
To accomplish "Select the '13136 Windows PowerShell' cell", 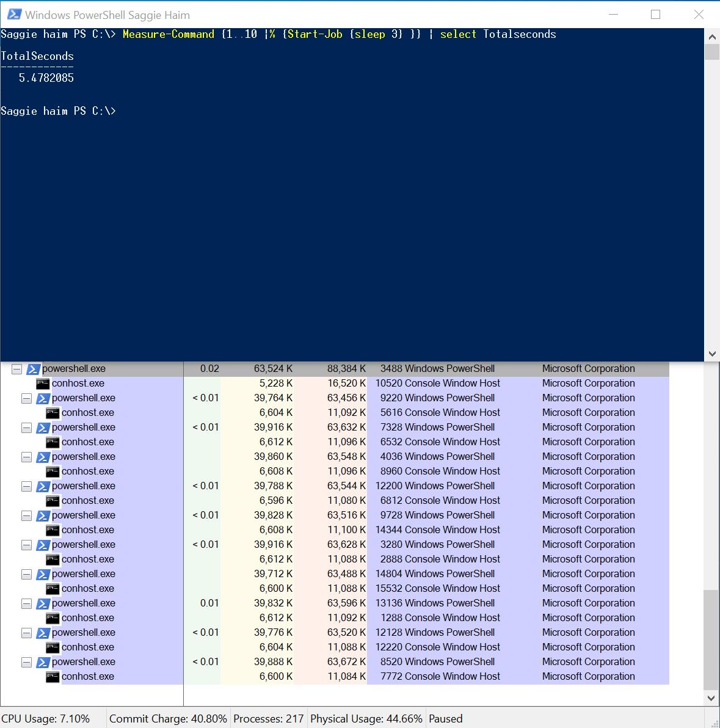I will pyautogui.click(x=435, y=603).
